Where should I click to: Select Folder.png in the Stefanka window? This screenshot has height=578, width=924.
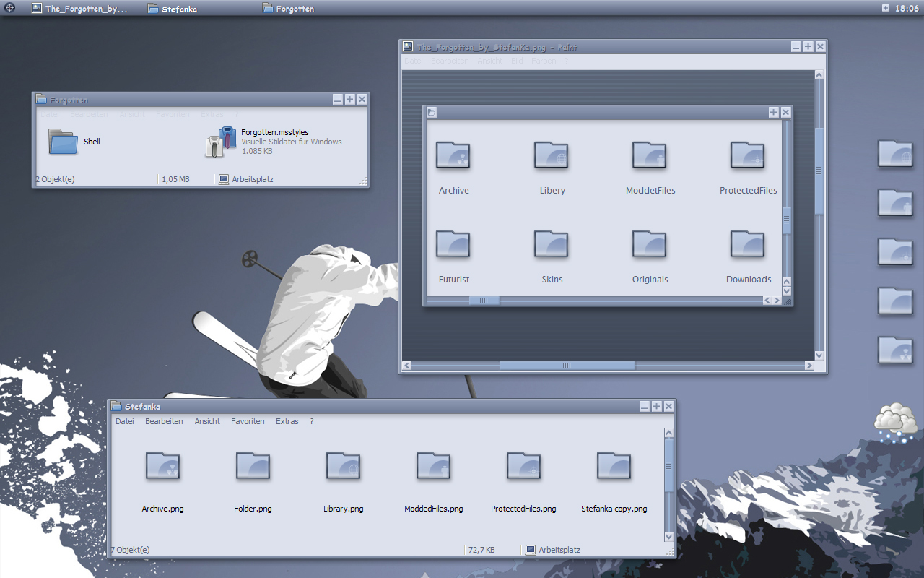coord(253,466)
